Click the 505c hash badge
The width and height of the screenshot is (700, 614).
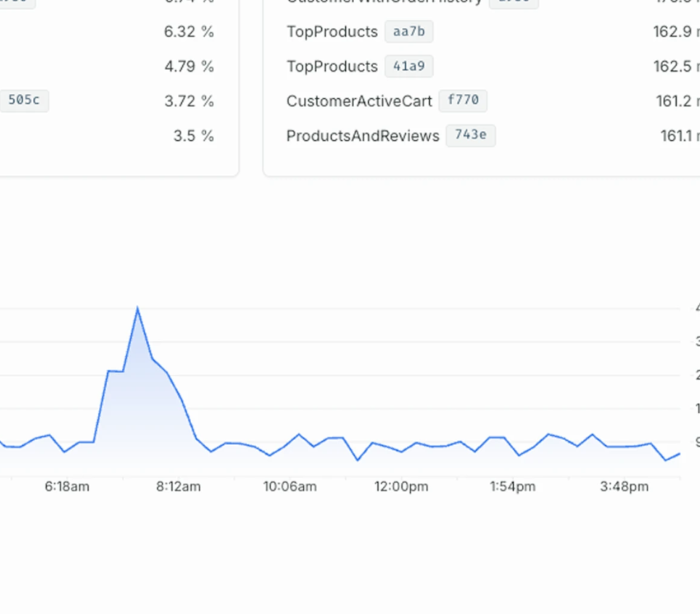click(x=23, y=101)
